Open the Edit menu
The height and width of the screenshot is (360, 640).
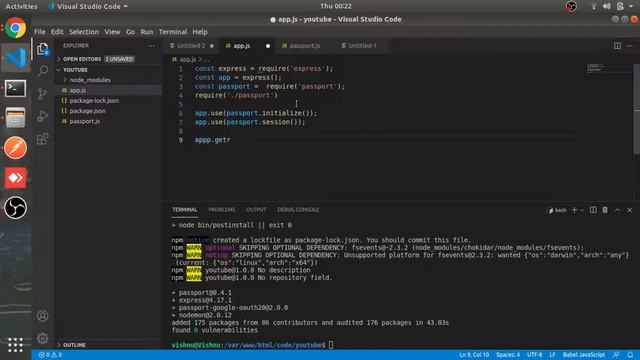(x=57, y=32)
